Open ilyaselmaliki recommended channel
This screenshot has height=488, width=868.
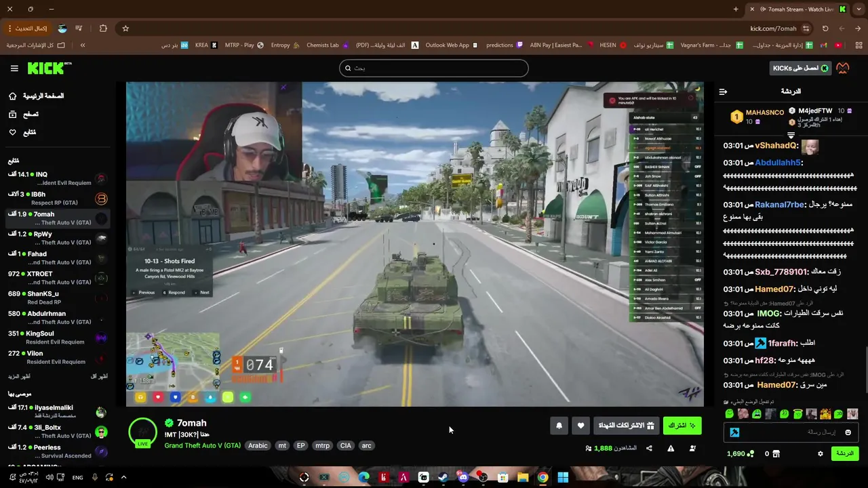click(x=58, y=411)
